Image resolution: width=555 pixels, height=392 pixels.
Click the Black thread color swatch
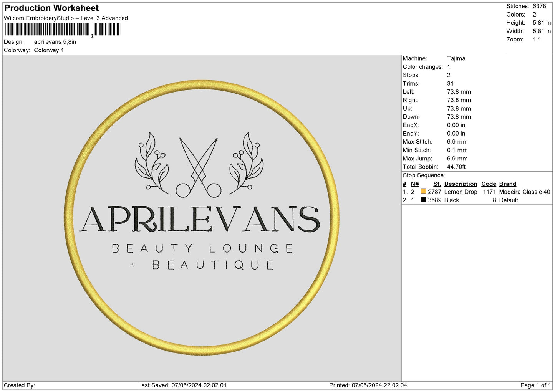[423, 200]
